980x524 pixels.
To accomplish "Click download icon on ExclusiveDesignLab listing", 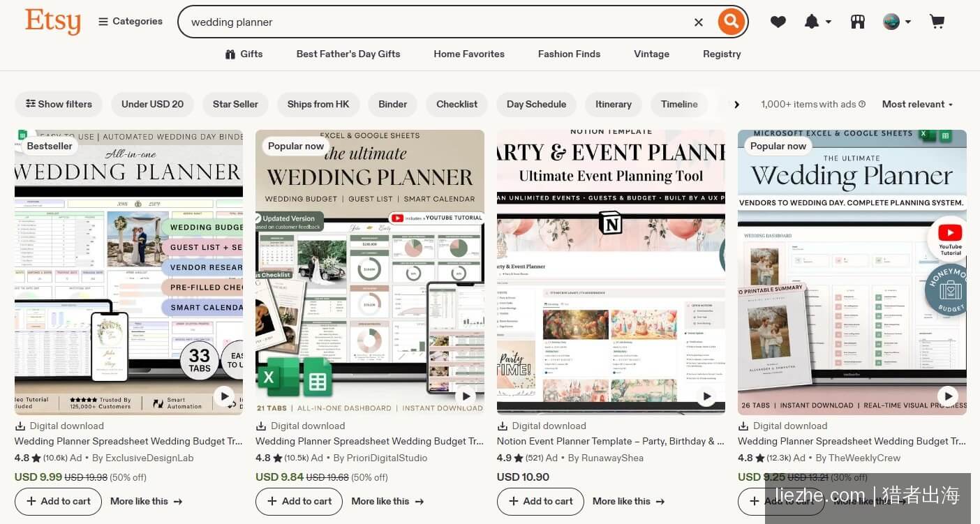I will [x=20, y=426].
